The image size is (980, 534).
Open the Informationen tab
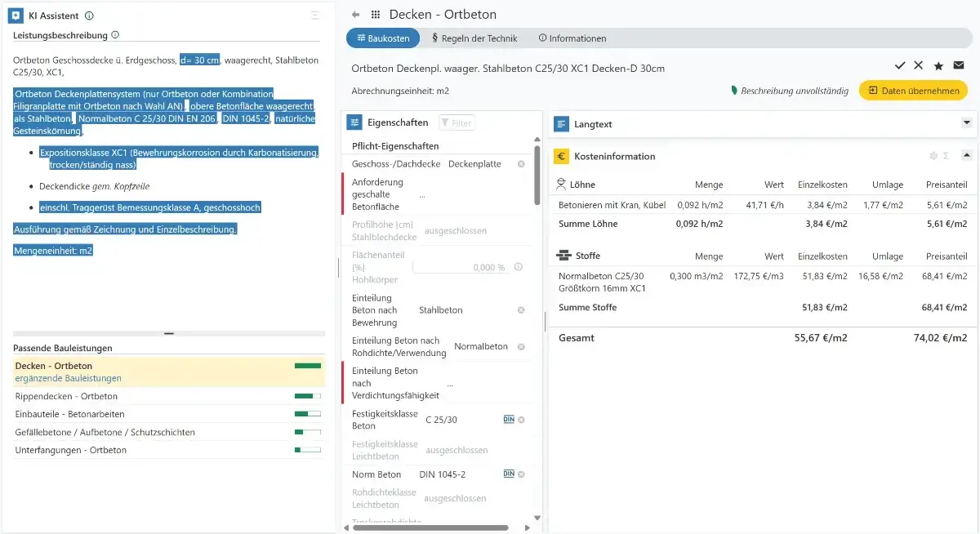click(572, 38)
